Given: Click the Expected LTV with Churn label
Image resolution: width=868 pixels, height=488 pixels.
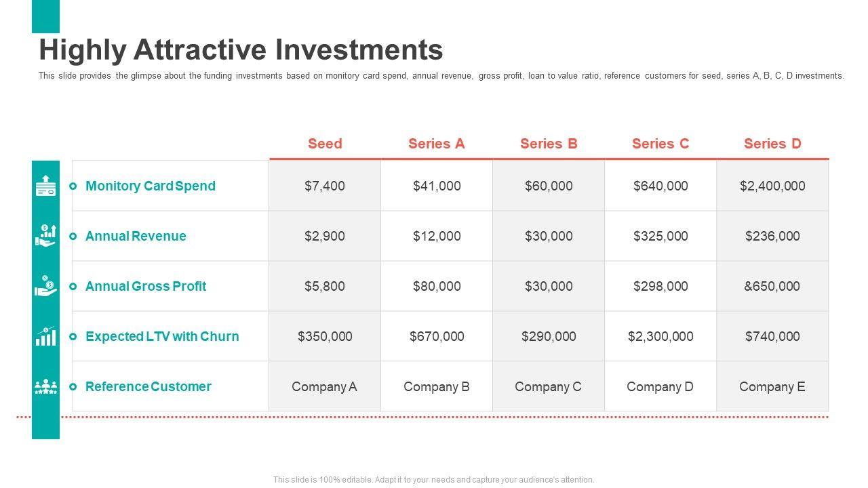Looking at the screenshot, I should click(162, 336).
